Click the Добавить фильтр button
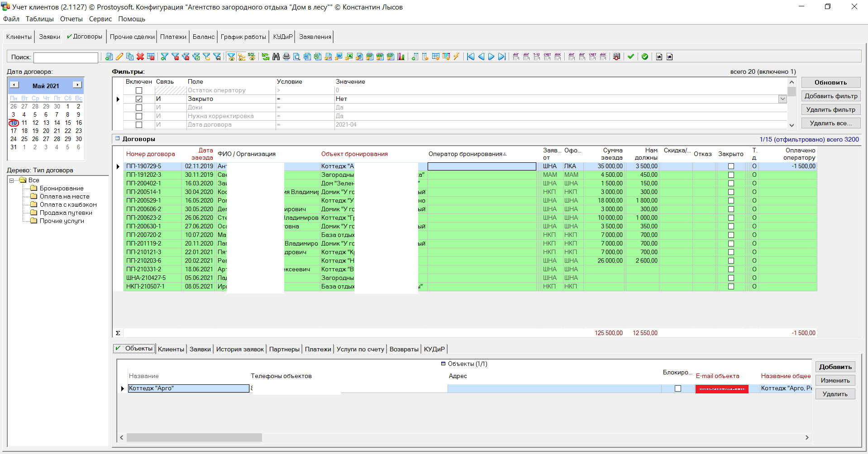This screenshot has height=454, width=868. pyautogui.click(x=830, y=96)
